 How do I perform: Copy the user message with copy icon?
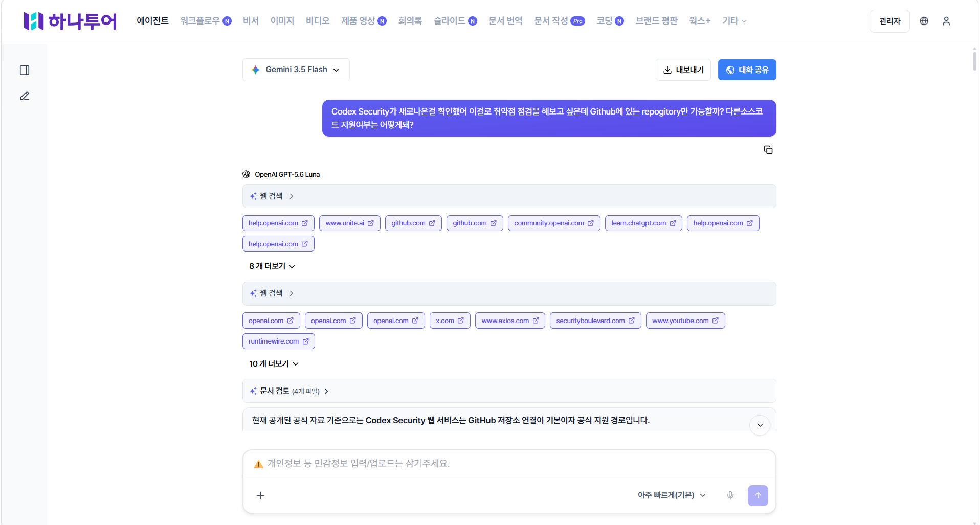pyautogui.click(x=768, y=150)
